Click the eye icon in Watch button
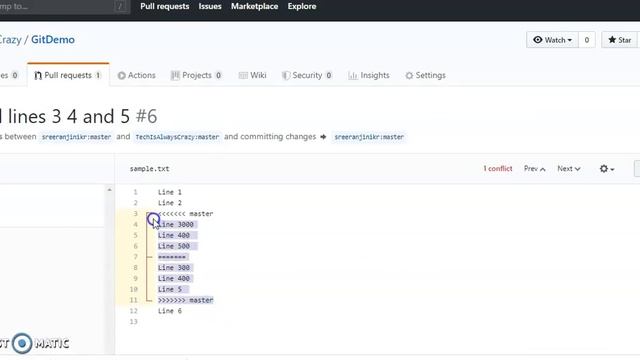This screenshot has width=640, height=360. tap(538, 40)
